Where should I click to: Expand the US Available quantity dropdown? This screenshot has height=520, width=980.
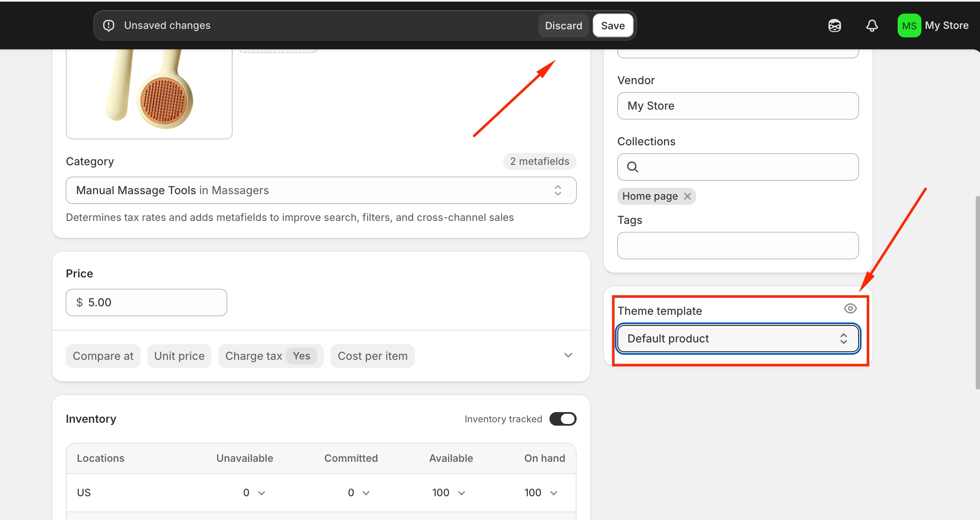[462, 493]
